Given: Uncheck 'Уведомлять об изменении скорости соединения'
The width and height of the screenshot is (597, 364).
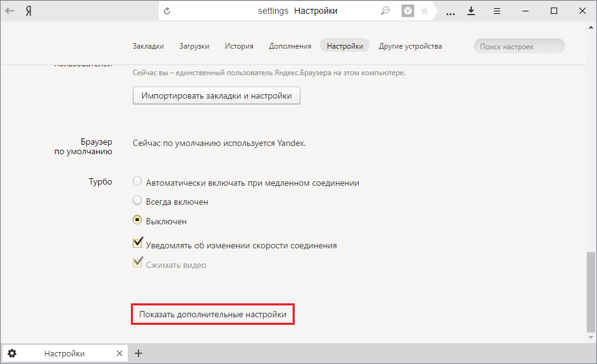Looking at the screenshot, I should click(137, 244).
